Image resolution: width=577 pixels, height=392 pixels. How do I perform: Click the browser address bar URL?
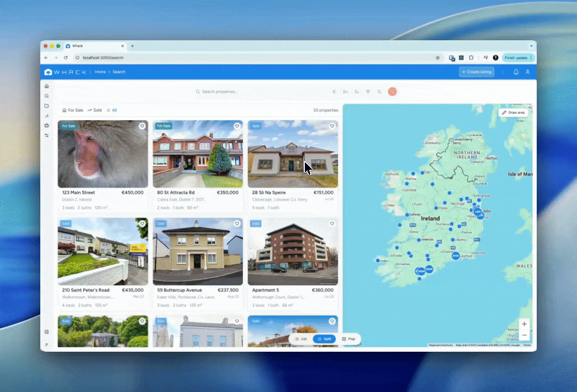(x=103, y=58)
